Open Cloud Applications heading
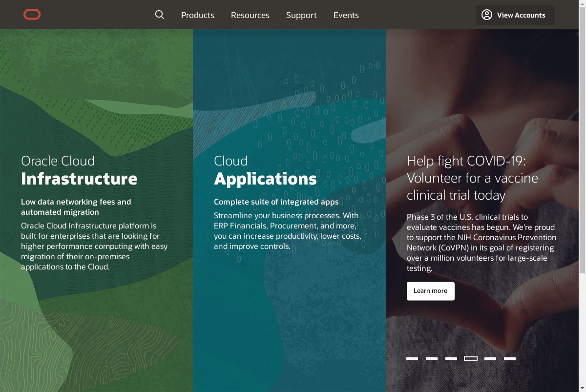The image size is (586, 392). pos(265,170)
